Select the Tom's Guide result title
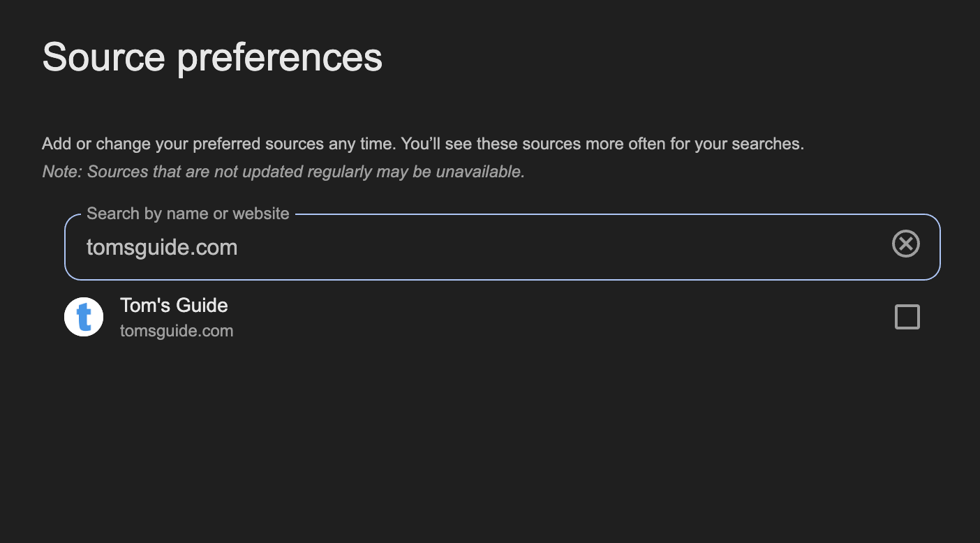 (x=174, y=306)
